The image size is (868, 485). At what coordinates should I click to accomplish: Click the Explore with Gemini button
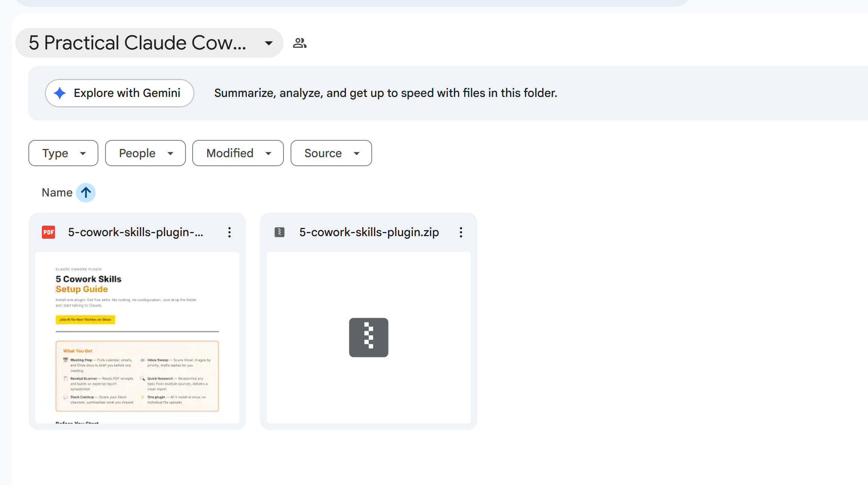[x=119, y=93]
